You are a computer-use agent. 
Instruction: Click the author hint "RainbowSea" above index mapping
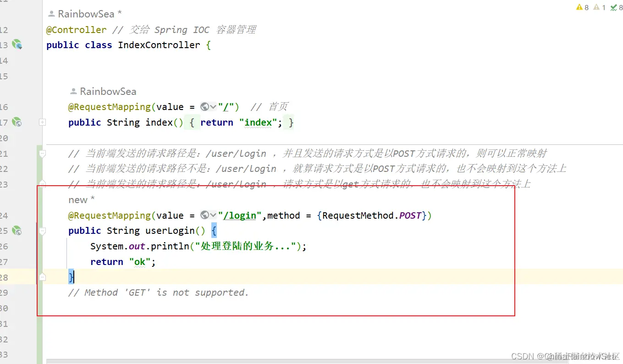tap(103, 91)
